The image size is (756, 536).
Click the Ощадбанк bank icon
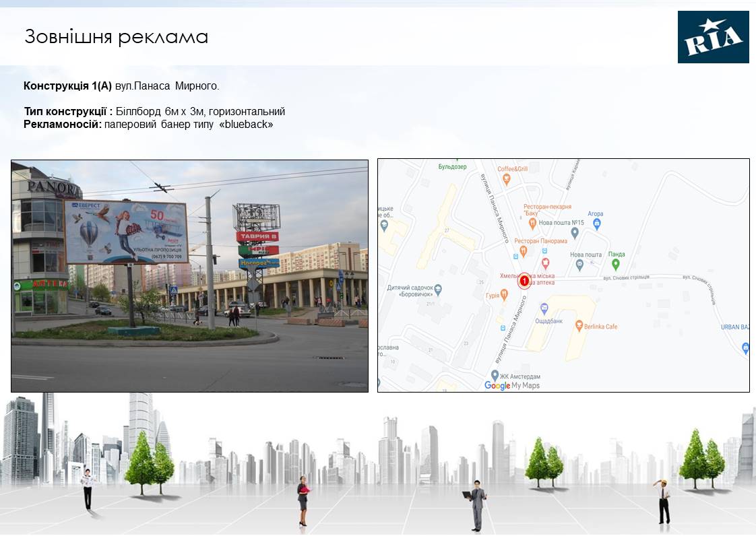click(544, 307)
